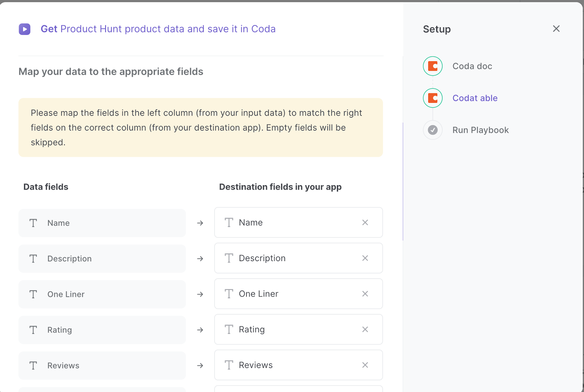Open the Name destination field dropdown
The width and height of the screenshot is (584, 392).
(299, 222)
